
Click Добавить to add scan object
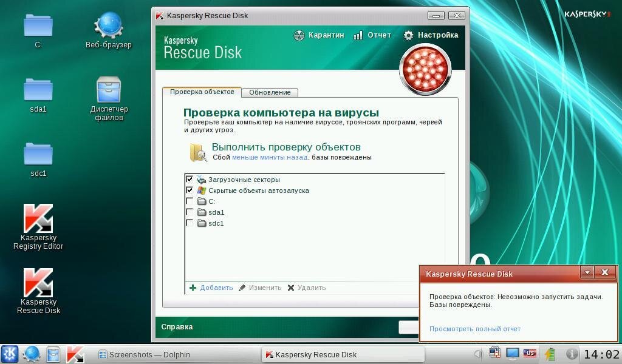tap(211, 288)
